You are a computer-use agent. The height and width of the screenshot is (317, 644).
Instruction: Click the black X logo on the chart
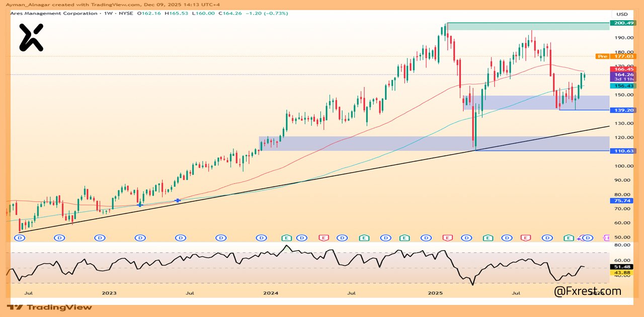[31, 37]
